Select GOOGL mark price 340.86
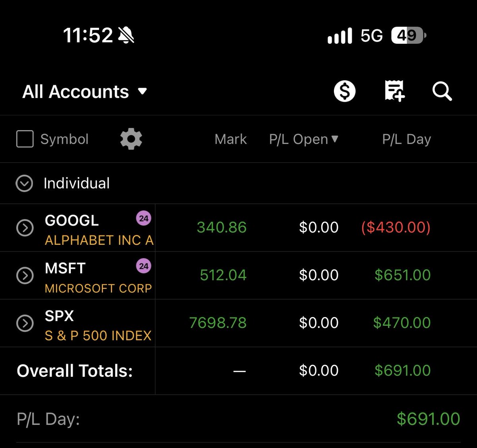477x448 pixels. pyautogui.click(x=222, y=227)
